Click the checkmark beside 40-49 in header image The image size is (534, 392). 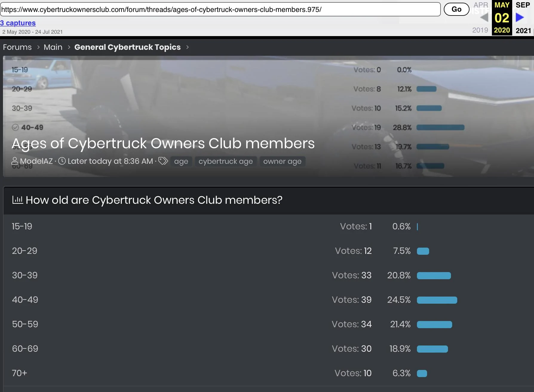pyautogui.click(x=16, y=127)
